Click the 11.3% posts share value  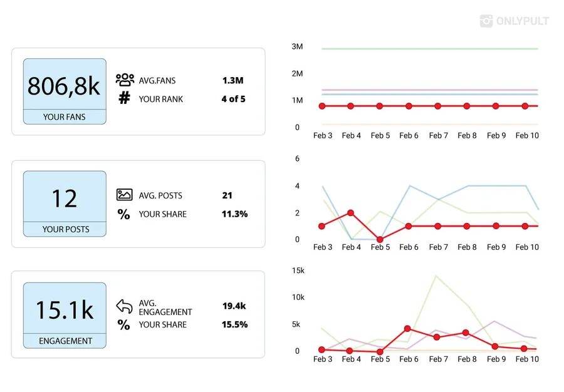tap(234, 214)
